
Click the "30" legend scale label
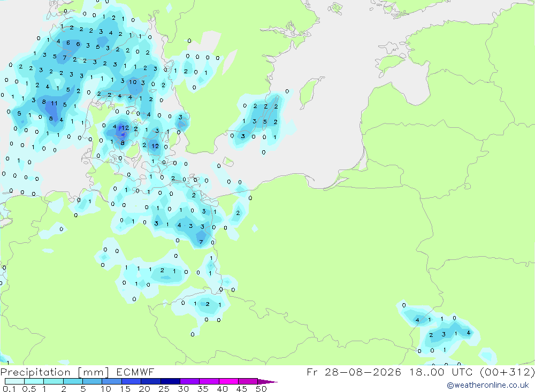184,389
